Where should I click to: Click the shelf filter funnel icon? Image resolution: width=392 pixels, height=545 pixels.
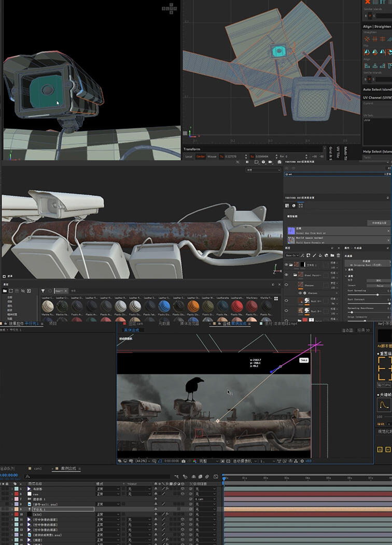click(43, 290)
